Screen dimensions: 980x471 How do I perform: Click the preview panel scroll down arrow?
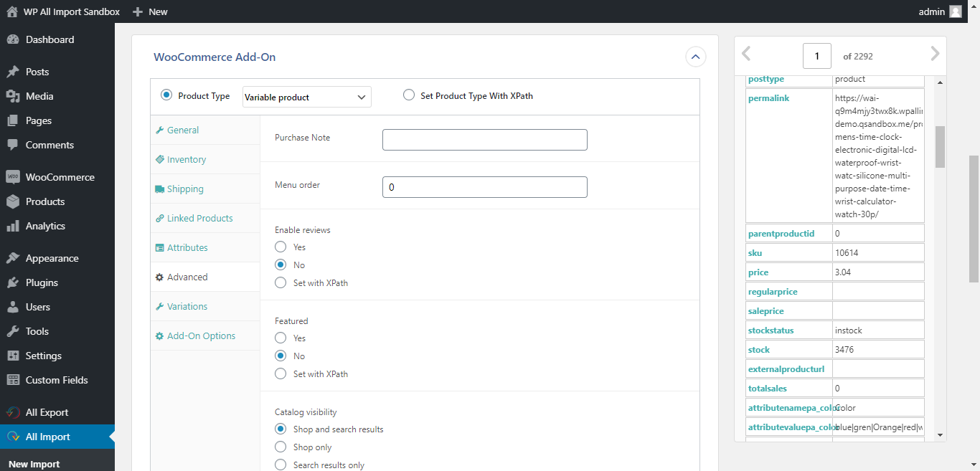[940, 434]
